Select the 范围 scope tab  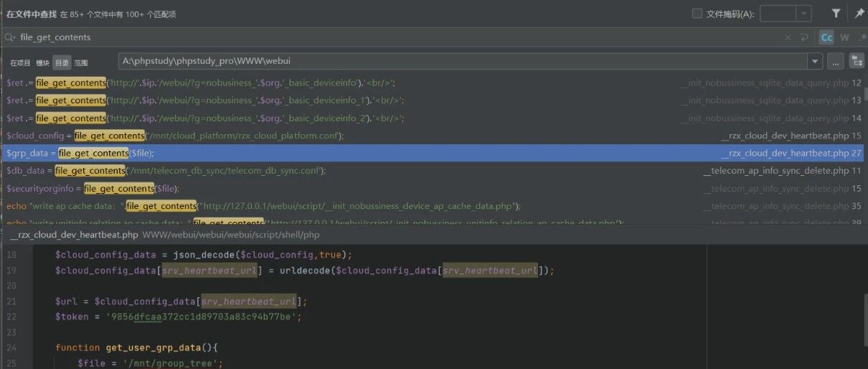81,63
